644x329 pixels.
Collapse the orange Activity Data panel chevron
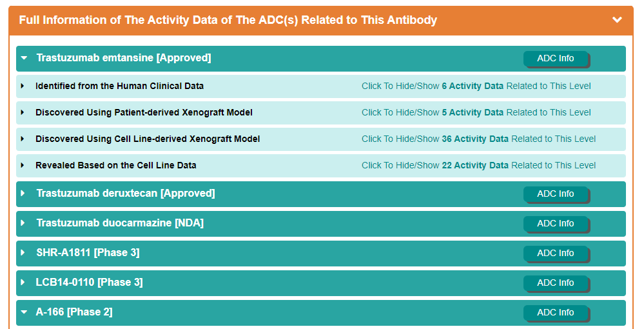tap(617, 20)
